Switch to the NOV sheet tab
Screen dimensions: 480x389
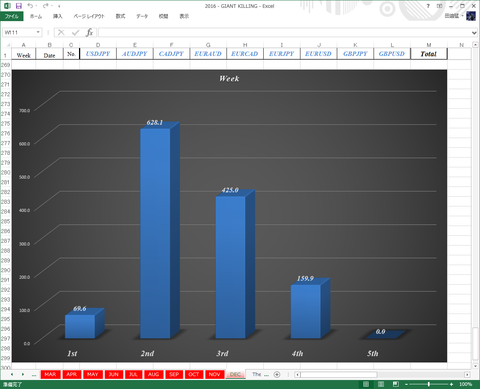214,374
